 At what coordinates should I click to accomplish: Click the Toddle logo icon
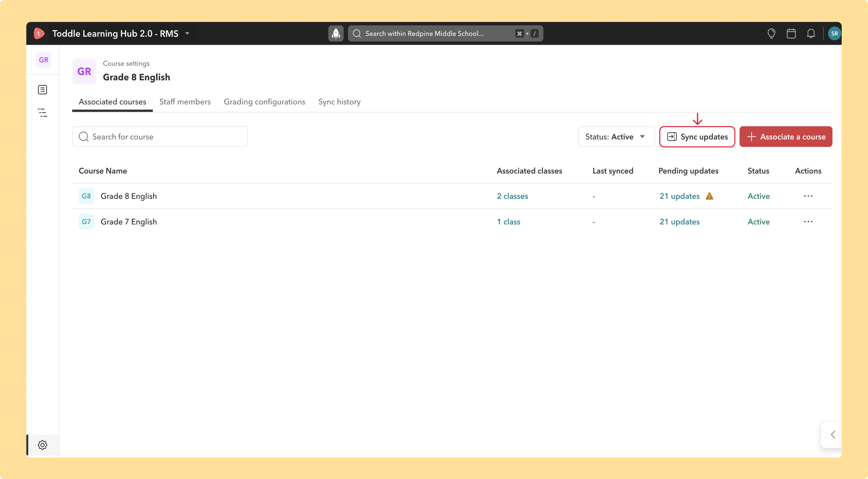pyautogui.click(x=39, y=33)
